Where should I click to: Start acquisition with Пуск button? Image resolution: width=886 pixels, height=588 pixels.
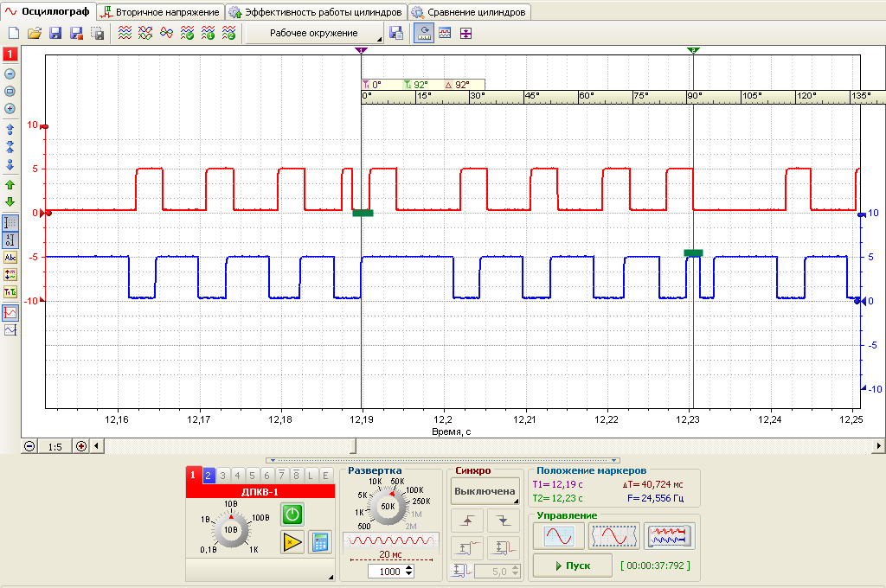coord(573,566)
